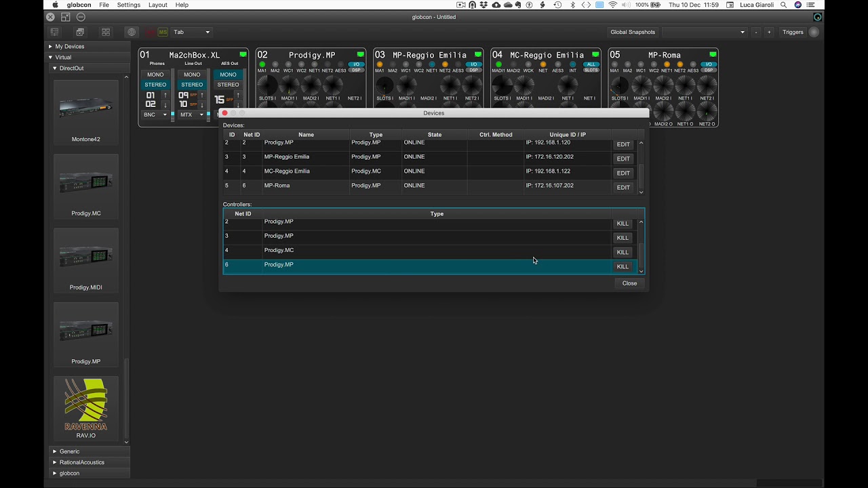Select Prodigy.MIDI virtual device thumbnail
This screenshot has height=488, width=868.
click(x=86, y=260)
